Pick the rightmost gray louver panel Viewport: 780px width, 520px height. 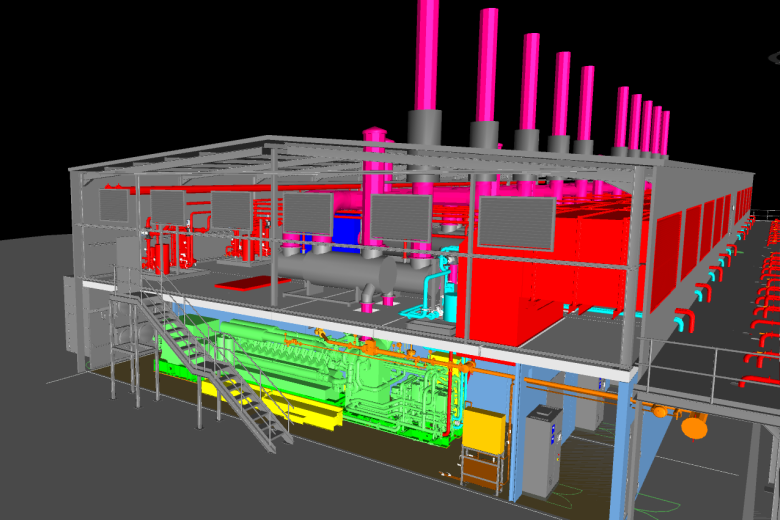pyautogui.click(x=516, y=222)
